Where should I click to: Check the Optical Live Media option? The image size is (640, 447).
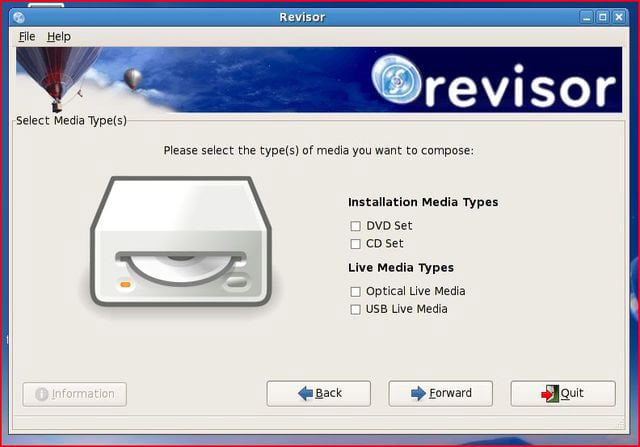point(356,291)
